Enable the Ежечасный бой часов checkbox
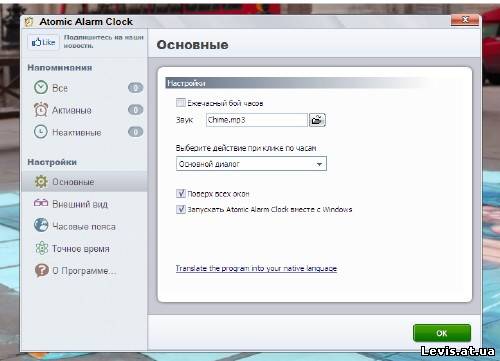 [x=181, y=102]
